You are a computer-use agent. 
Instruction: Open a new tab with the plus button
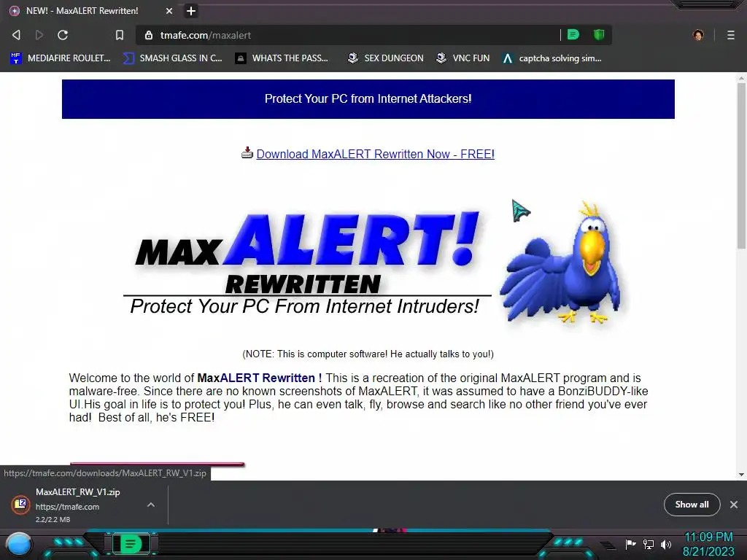tap(191, 11)
